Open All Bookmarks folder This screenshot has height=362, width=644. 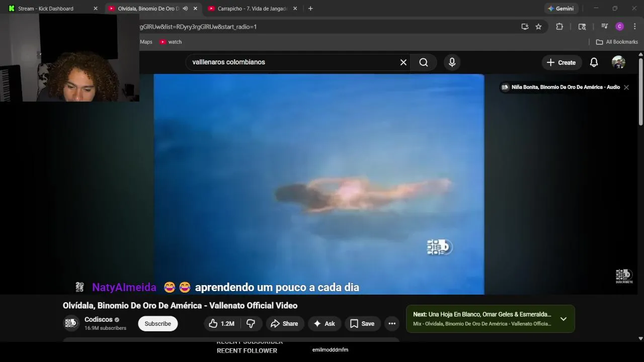[x=617, y=42]
